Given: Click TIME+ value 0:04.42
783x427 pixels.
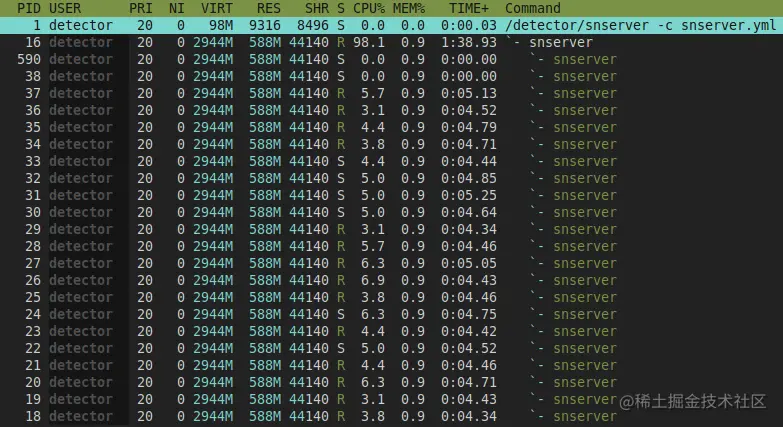Looking at the screenshot, I should 469,331.
